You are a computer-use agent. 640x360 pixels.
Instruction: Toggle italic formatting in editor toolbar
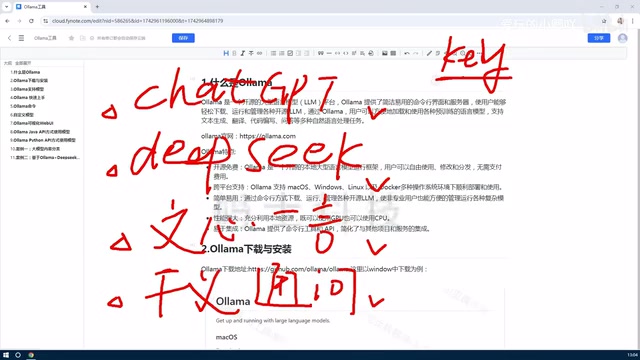242,53
